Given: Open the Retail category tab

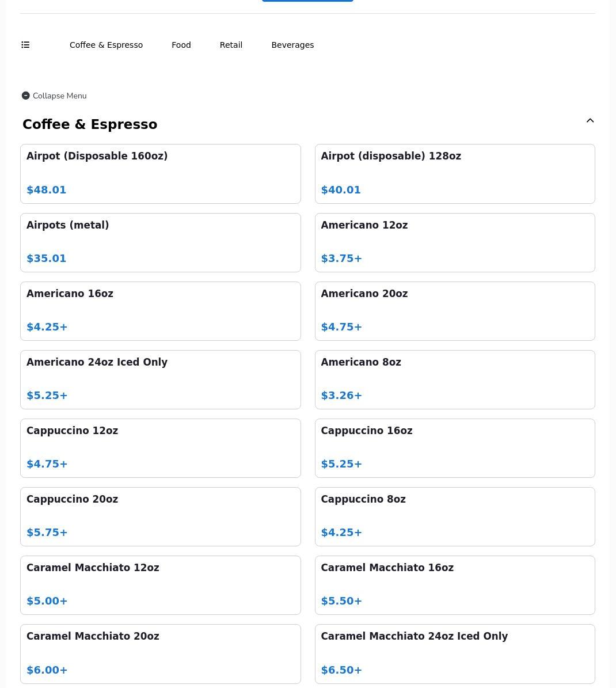Looking at the screenshot, I should click(231, 45).
